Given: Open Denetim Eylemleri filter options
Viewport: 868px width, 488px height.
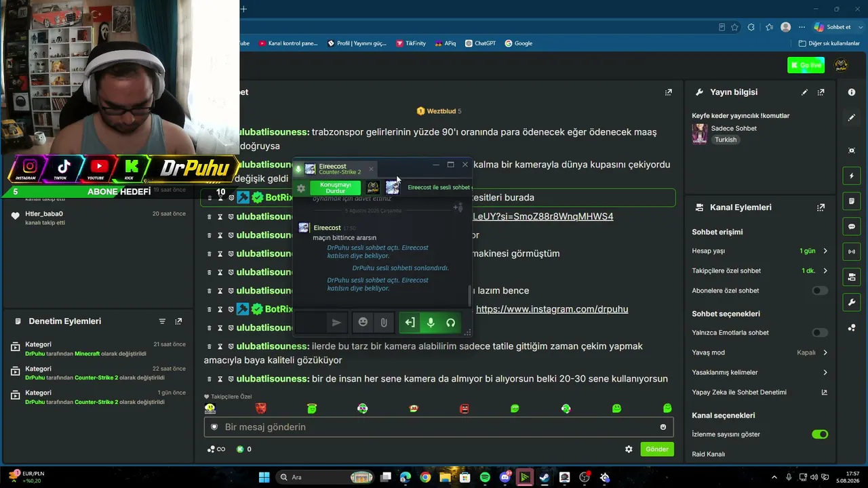Looking at the screenshot, I should 162,321.
